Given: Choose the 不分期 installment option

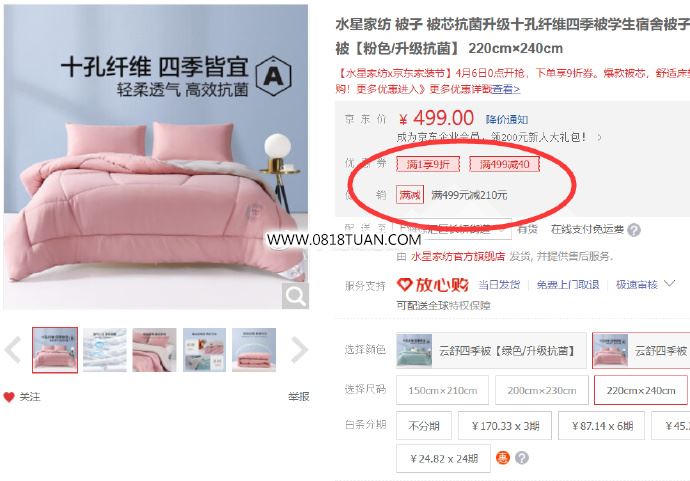Looking at the screenshot, I should (424, 426).
